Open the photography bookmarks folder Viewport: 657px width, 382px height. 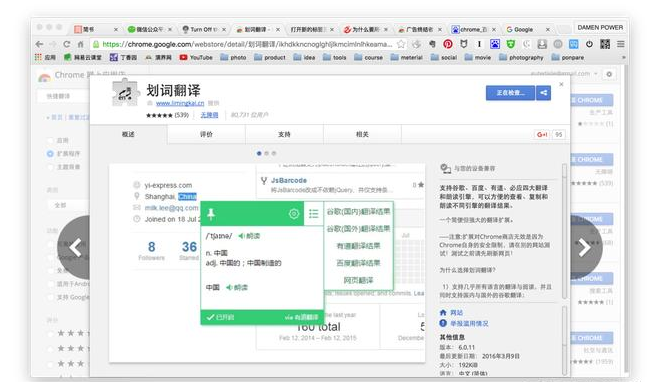[521, 57]
